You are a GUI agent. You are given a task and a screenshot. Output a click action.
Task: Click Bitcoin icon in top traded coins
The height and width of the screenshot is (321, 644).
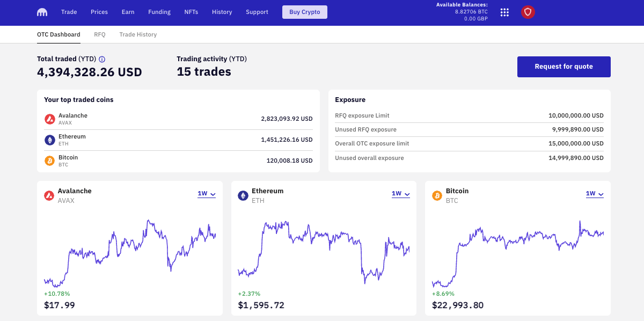click(49, 161)
